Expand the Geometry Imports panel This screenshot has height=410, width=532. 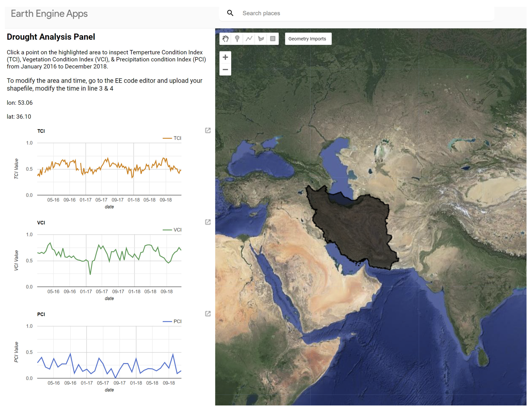coord(308,39)
